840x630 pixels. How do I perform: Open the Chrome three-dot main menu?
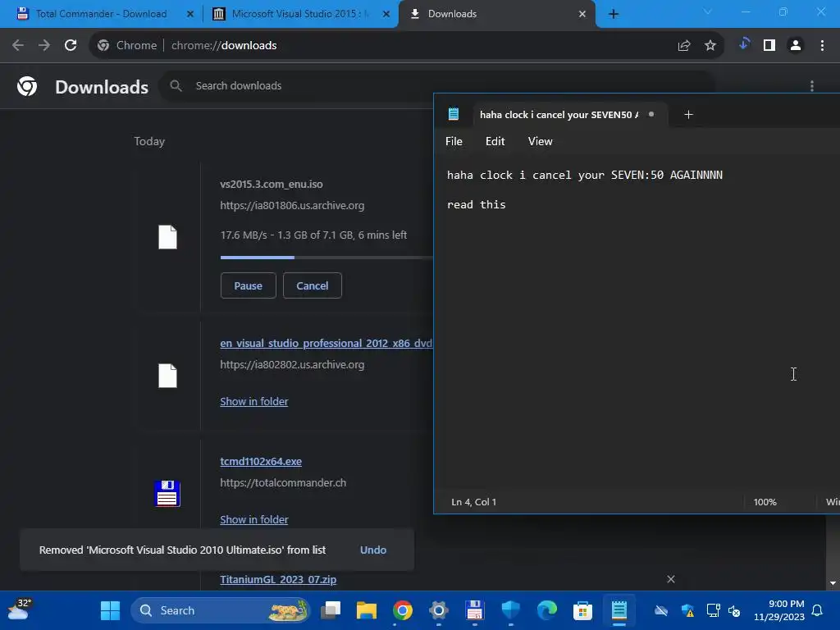pyautogui.click(x=822, y=46)
